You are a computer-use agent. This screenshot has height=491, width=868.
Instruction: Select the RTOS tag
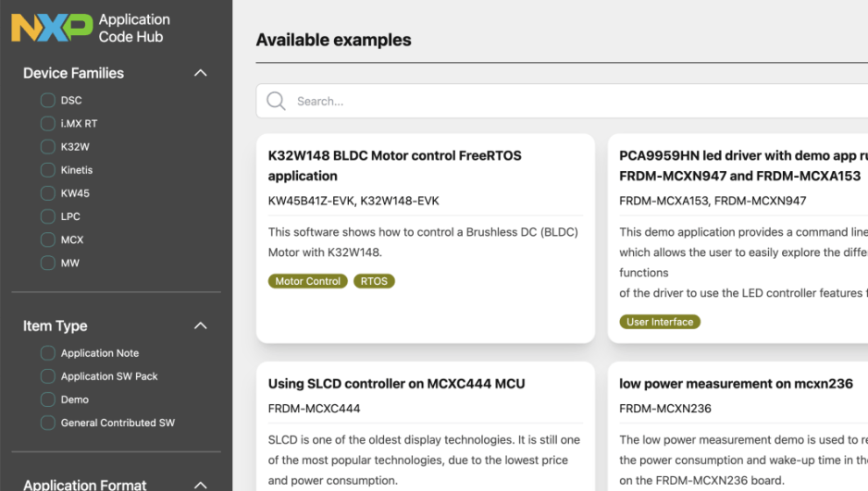point(374,281)
